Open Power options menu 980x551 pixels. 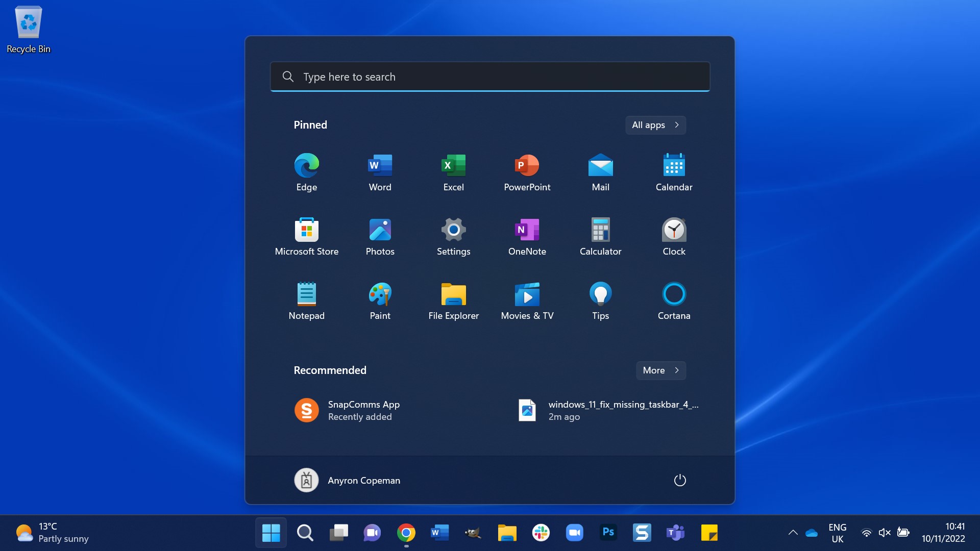click(x=679, y=480)
